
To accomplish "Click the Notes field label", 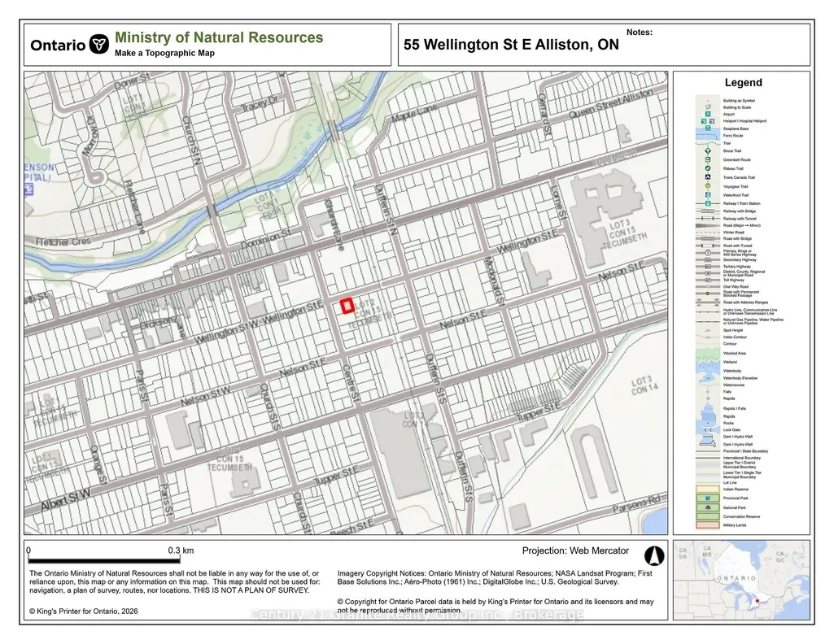I will pos(640,33).
